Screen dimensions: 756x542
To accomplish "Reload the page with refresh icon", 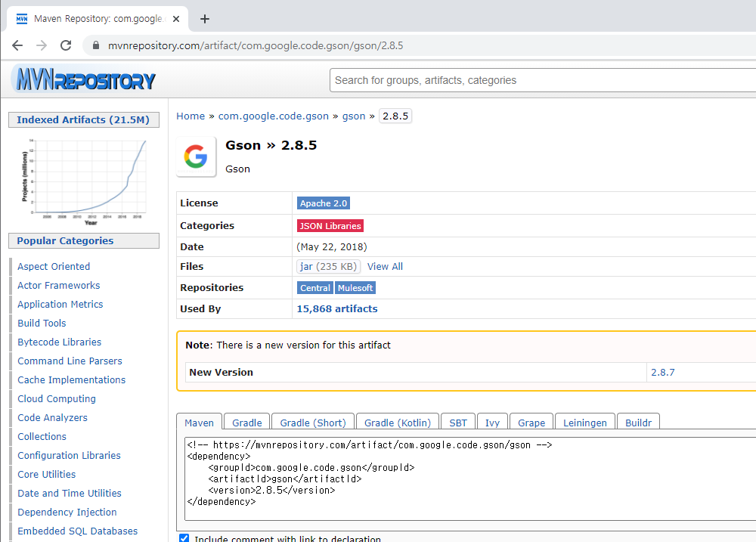I will coord(66,45).
